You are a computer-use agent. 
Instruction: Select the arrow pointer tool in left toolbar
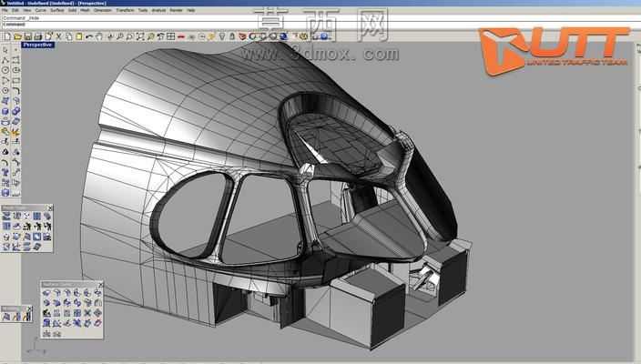[x=5, y=50]
